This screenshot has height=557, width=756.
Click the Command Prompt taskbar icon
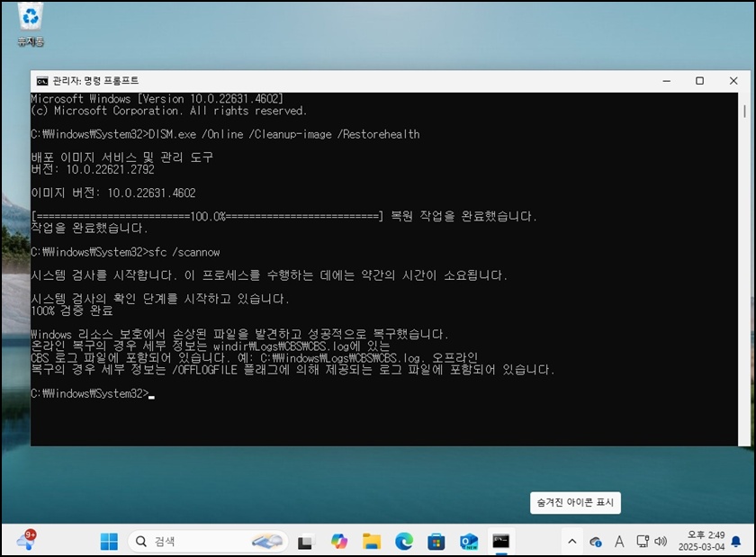pyautogui.click(x=501, y=542)
